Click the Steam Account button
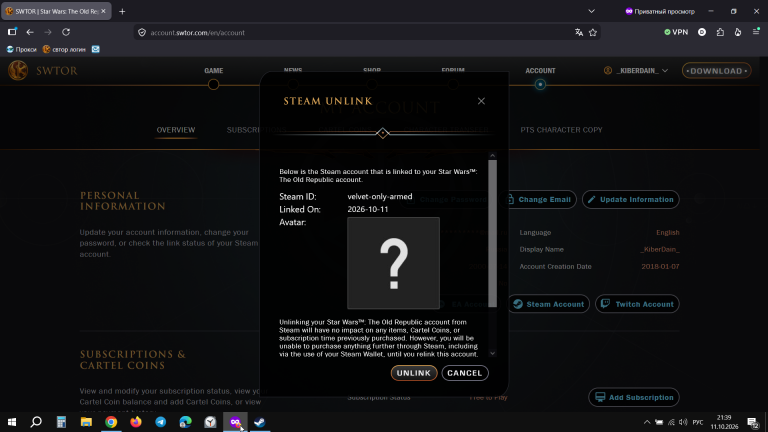The height and width of the screenshot is (432, 768). [x=549, y=304]
